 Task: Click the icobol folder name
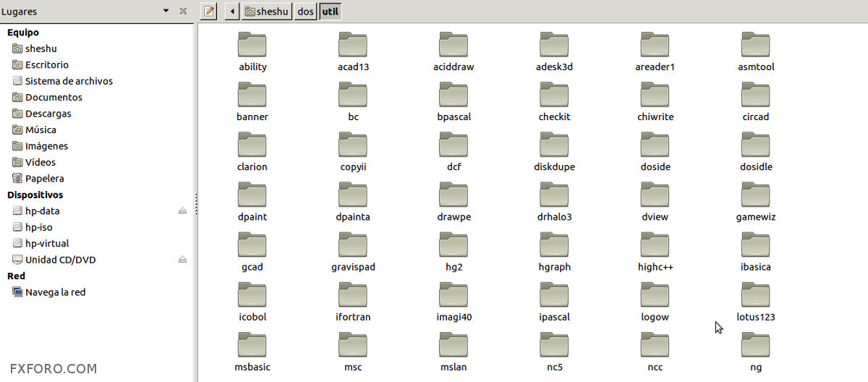(252, 317)
